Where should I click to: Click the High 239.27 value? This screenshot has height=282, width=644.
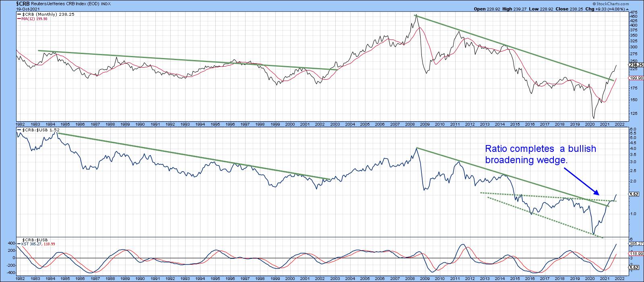(x=514, y=9)
